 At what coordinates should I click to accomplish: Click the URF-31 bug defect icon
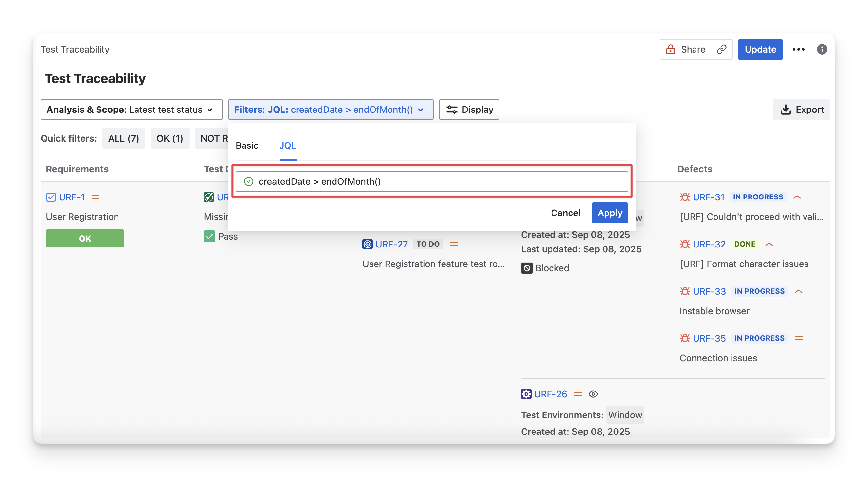pos(685,197)
